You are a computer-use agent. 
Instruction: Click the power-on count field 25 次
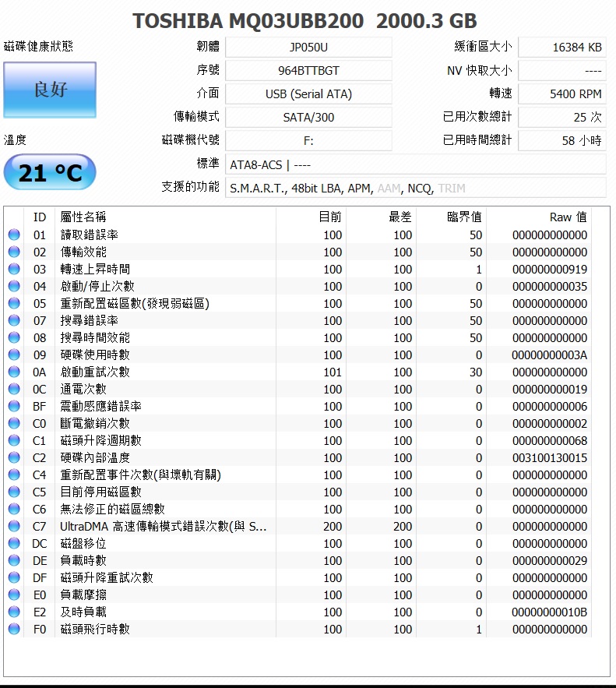(562, 117)
